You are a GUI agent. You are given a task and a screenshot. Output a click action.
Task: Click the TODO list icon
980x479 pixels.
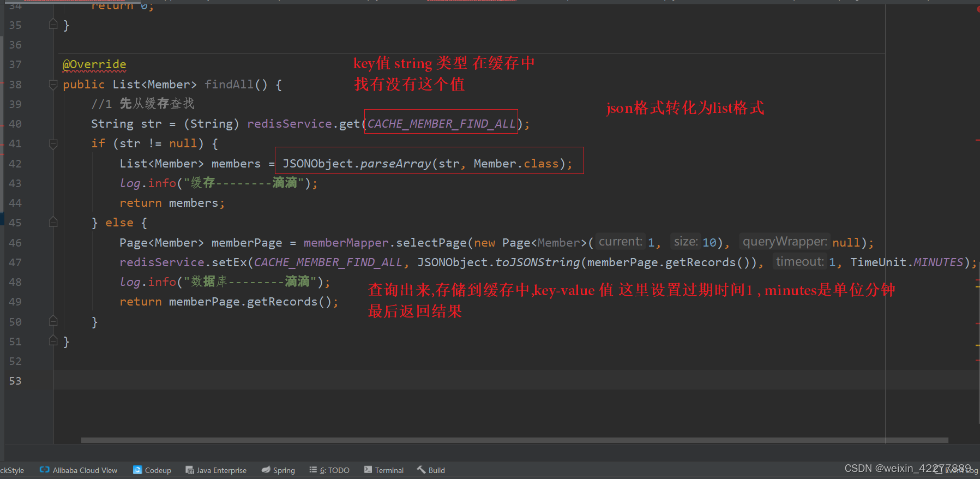[x=313, y=470]
